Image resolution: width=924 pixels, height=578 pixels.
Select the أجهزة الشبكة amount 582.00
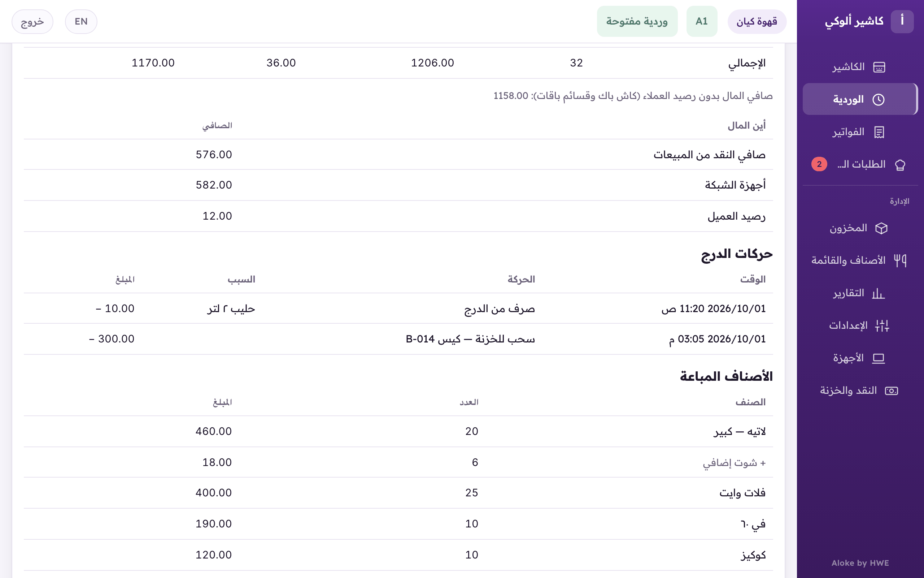214,185
